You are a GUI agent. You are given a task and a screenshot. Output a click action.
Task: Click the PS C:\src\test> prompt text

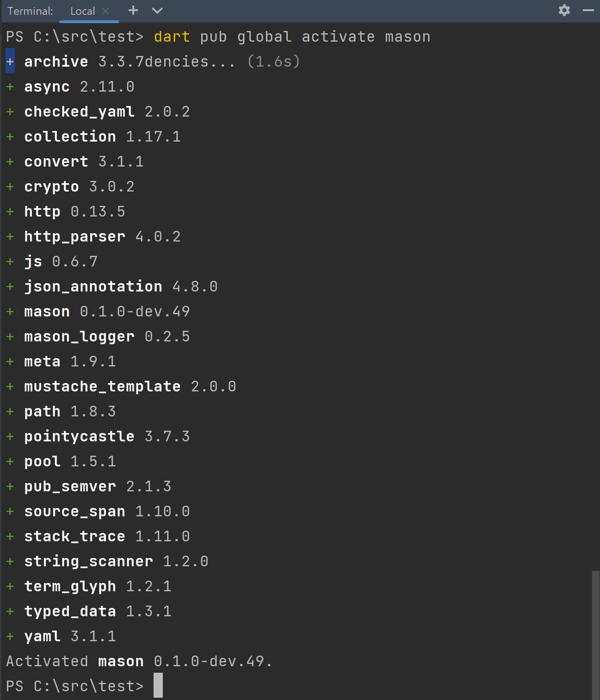[74, 686]
